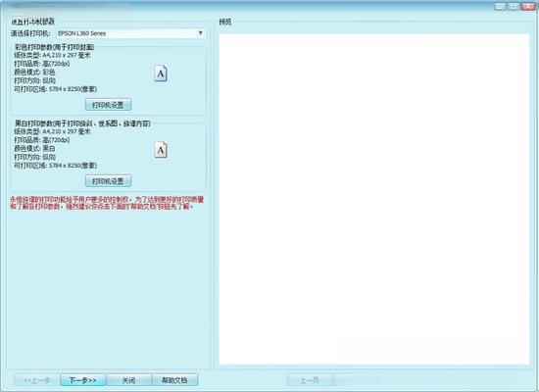Click the 上一页 previous page button
Viewport: 539px width, 392px height.
click(310, 380)
